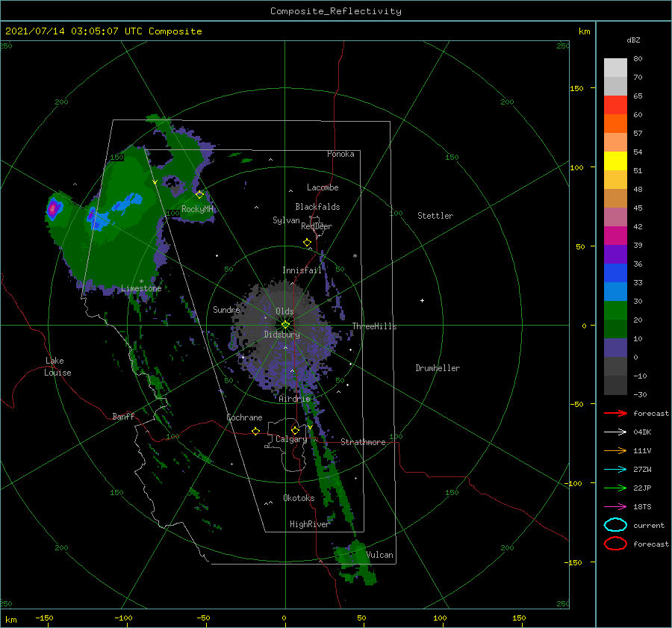Click the dark grey -10 dBZ swatch
The width and height of the screenshot is (672, 628).
point(615,385)
